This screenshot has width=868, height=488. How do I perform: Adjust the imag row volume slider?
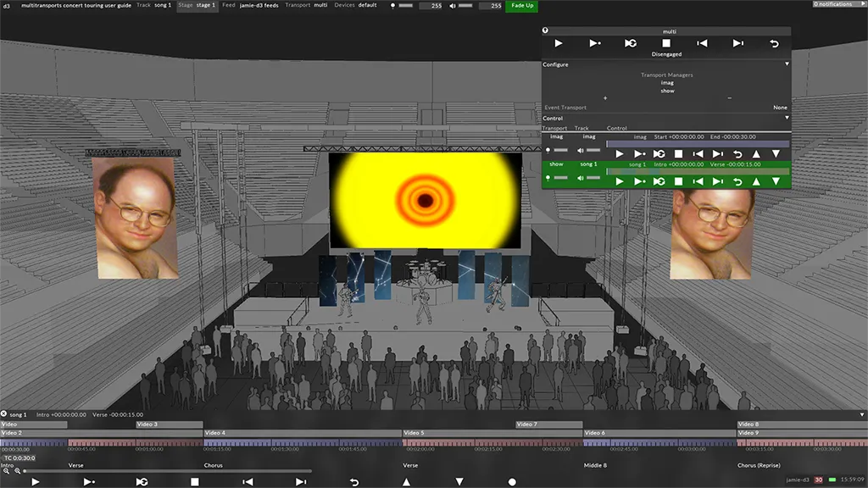point(593,151)
